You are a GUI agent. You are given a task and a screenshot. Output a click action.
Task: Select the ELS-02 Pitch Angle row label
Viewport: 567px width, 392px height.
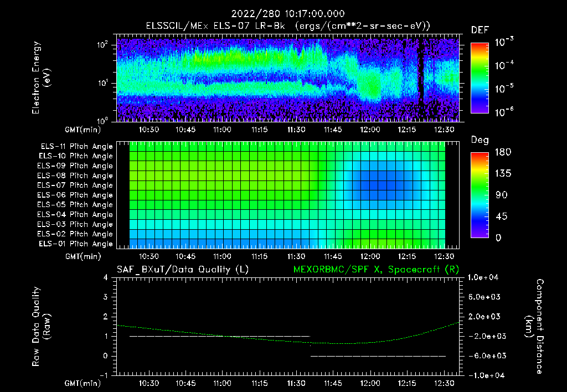(75, 234)
